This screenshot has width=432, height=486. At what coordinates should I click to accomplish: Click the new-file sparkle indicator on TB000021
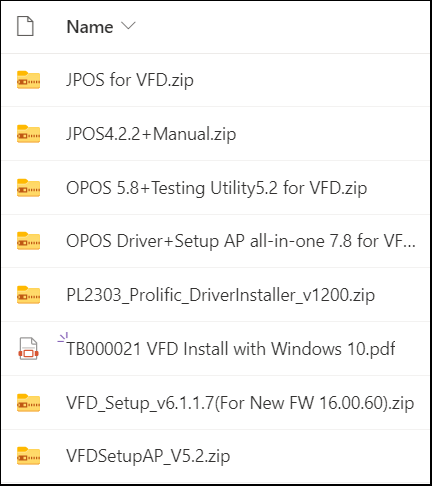click(x=63, y=337)
